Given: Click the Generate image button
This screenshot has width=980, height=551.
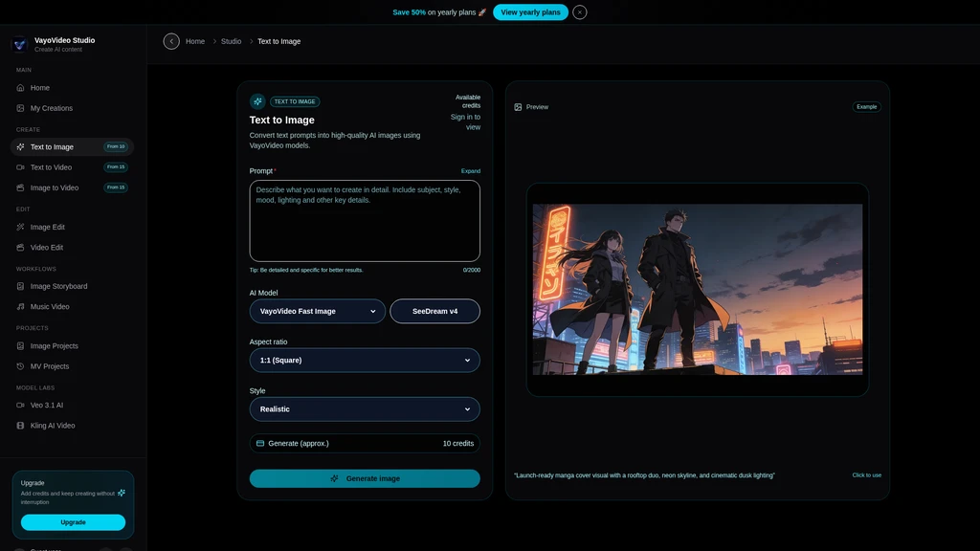Looking at the screenshot, I should point(365,478).
